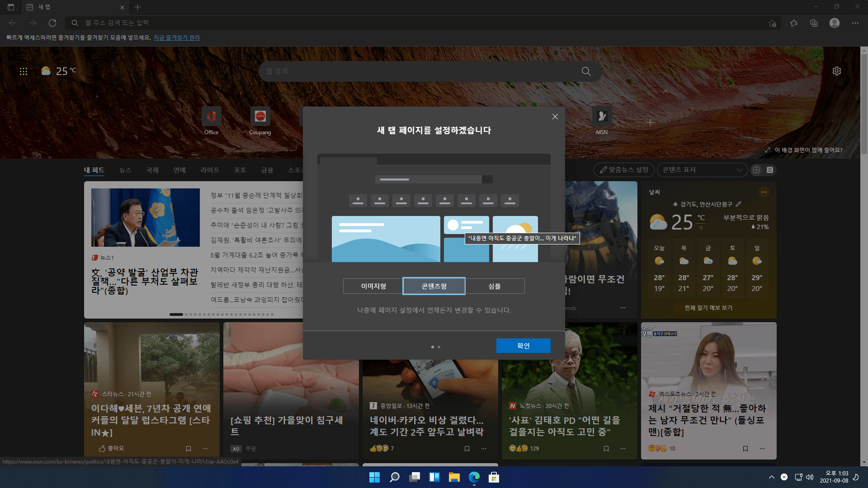This screenshot has width=868, height=488.
Task: Open the tab actions menu icon
Action: [x=11, y=7]
